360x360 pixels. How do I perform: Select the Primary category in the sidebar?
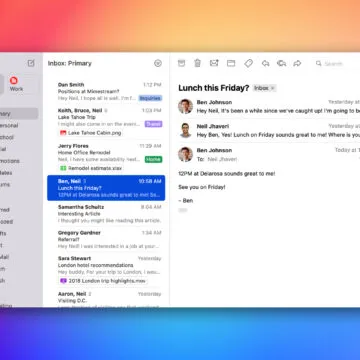pyautogui.click(x=18, y=114)
